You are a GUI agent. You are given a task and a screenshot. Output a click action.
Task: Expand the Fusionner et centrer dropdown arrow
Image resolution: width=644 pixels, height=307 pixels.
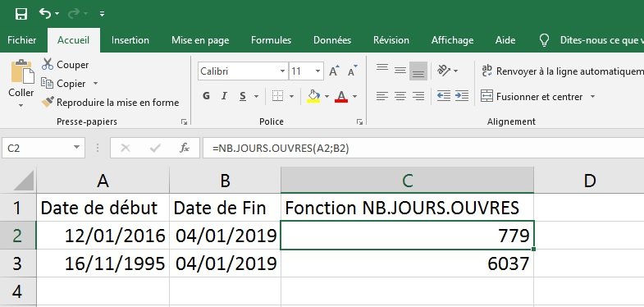[x=592, y=97]
